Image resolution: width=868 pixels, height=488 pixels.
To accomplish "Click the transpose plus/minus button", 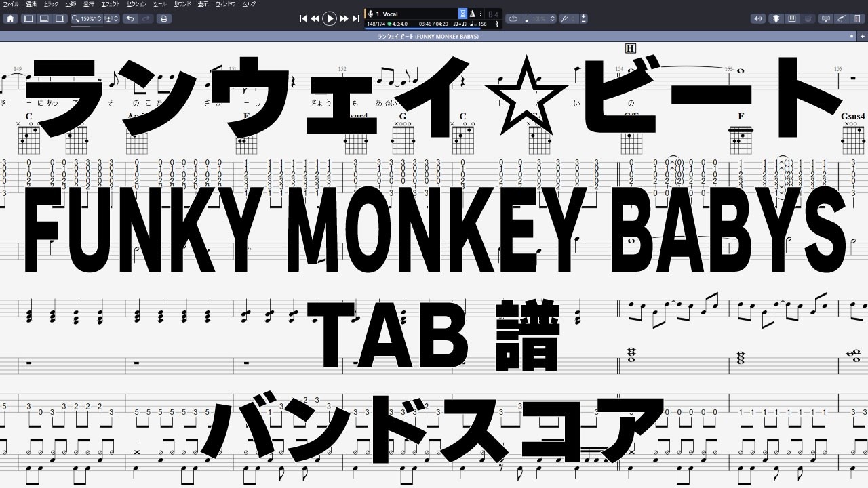I will click(585, 18).
